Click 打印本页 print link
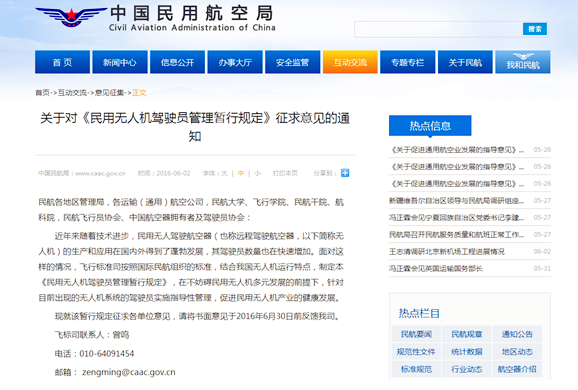 (285, 173)
